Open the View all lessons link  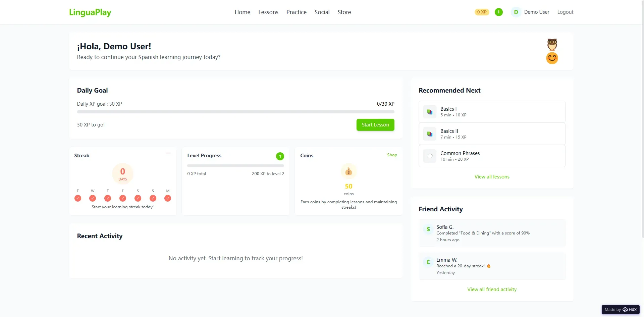[491, 177]
